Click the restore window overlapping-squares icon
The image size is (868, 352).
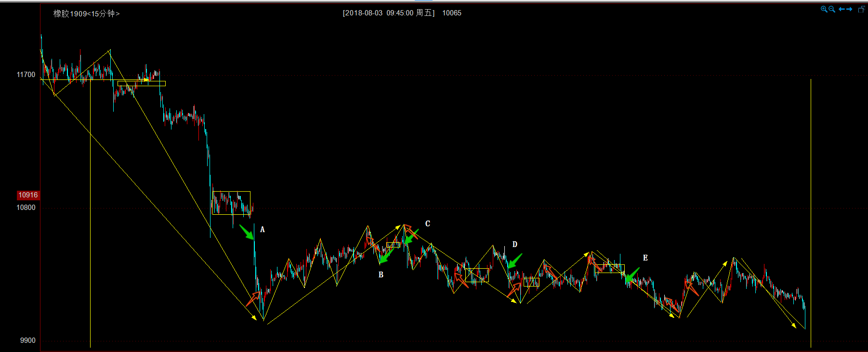[862, 9]
